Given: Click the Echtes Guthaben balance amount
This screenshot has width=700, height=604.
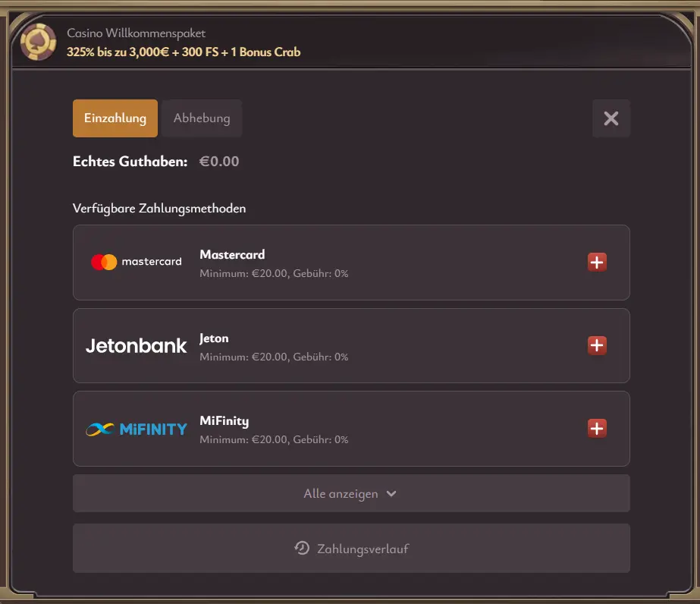Looking at the screenshot, I should tap(219, 161).
